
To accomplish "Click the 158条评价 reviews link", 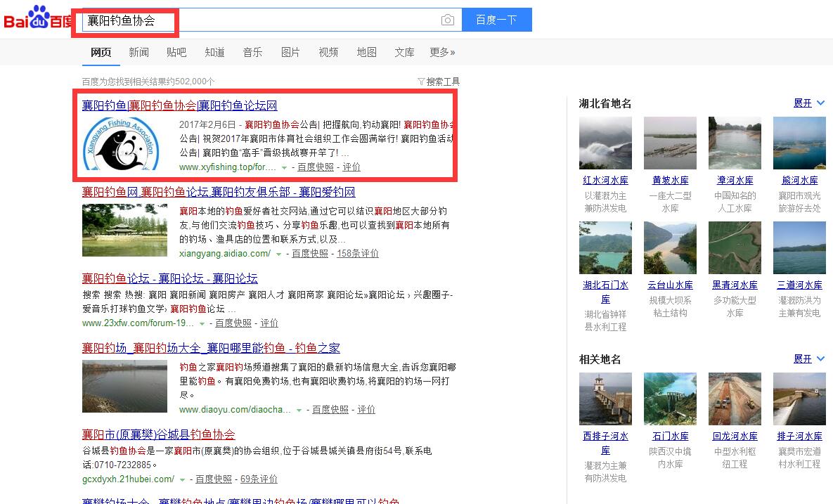I will coord(358,254).
